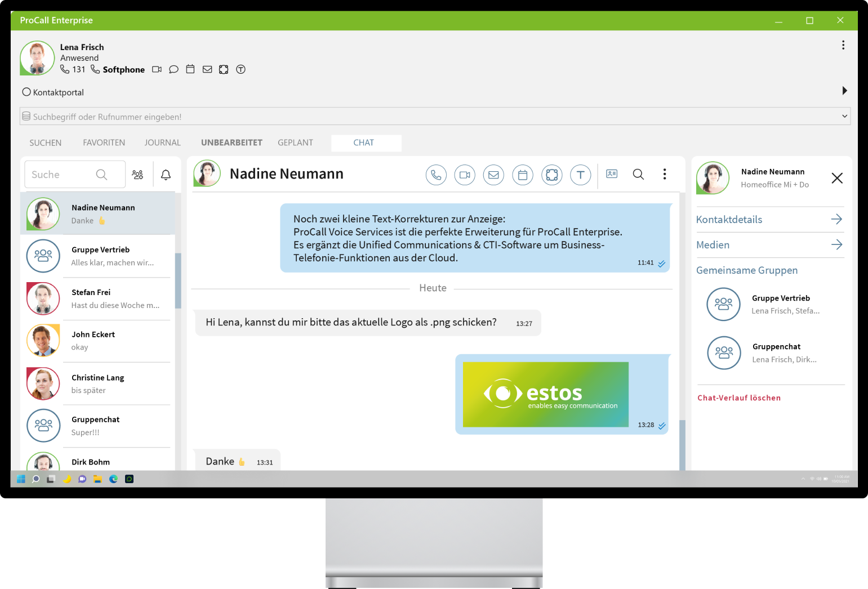Open John Eckert conversation

coord(98,341)
